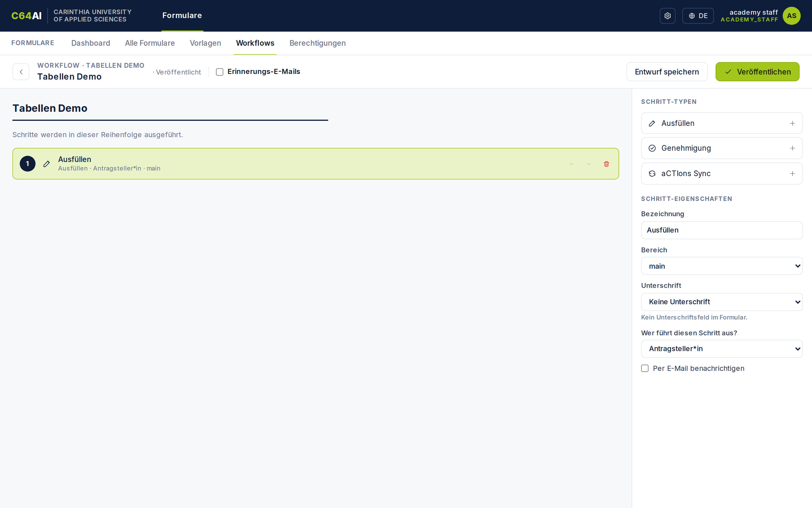Select the aCTIons Sync step type card
Screen dimensions: 812x508
722,174
